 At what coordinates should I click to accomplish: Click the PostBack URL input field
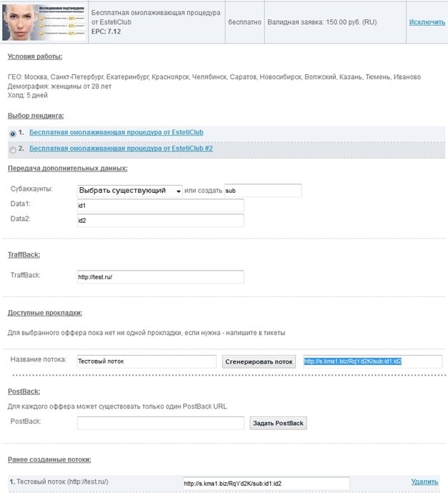tap(160, 423)
